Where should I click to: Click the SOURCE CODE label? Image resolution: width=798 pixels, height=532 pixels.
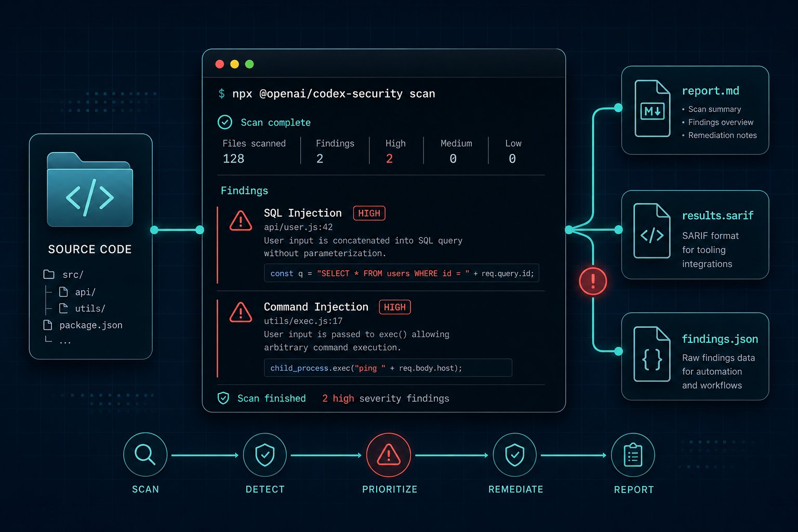(x=90, y=249)
